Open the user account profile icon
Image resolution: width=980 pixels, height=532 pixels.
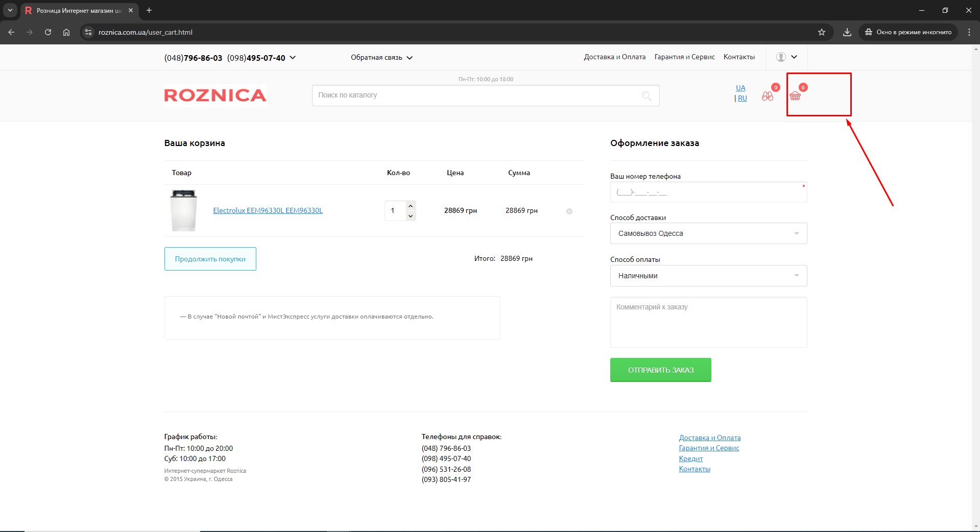coord(781,57)
